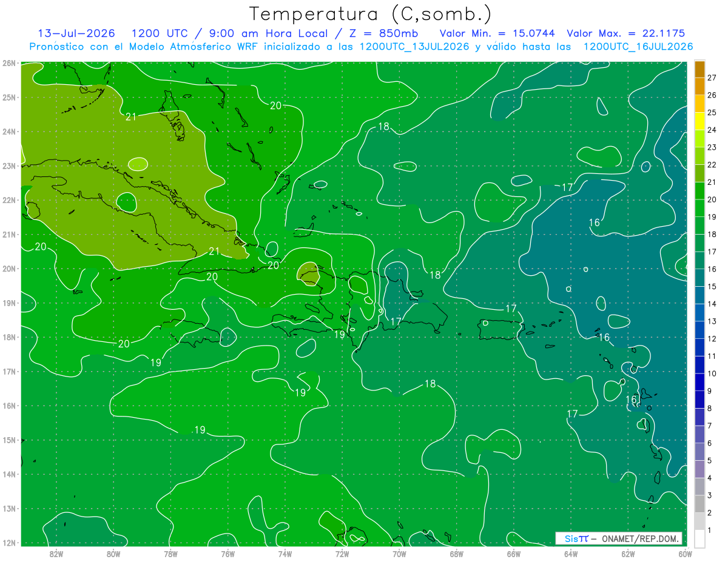The height and width of the screenshot is (562, 728).
Task: Click the 62W longitude axis label
Action: (x=628, y=554)
